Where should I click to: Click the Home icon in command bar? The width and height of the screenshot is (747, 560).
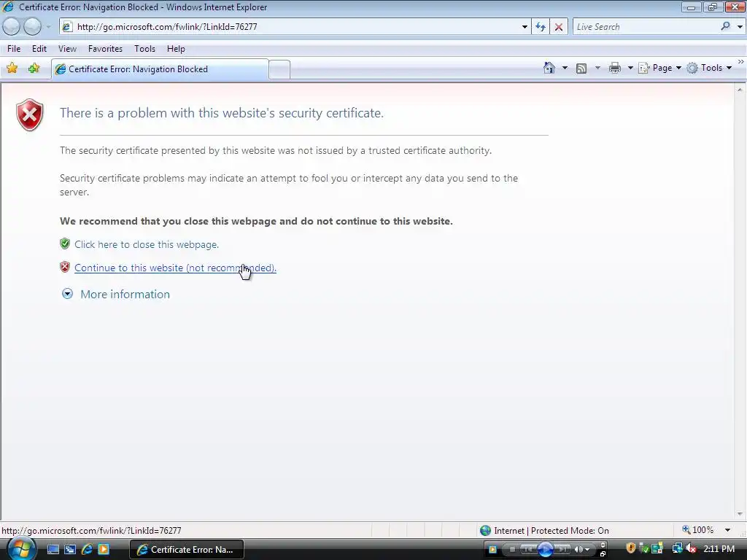click(x=549, y=68)
